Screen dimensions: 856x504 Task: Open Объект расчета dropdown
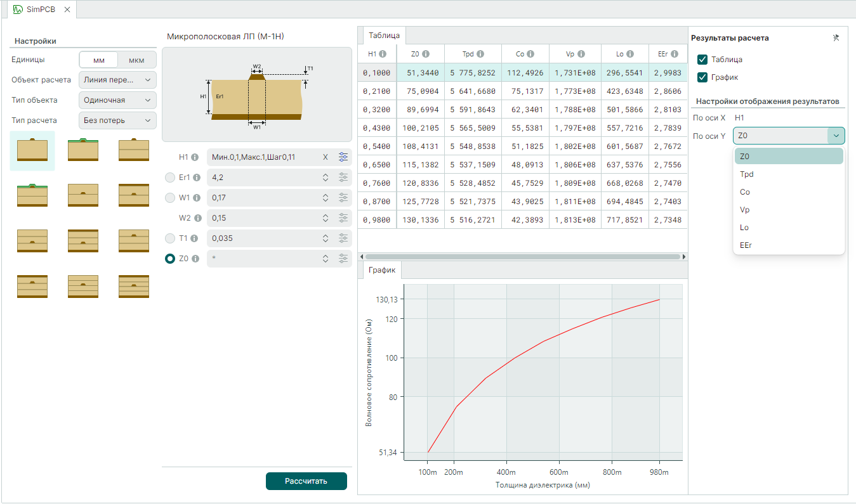117,80
